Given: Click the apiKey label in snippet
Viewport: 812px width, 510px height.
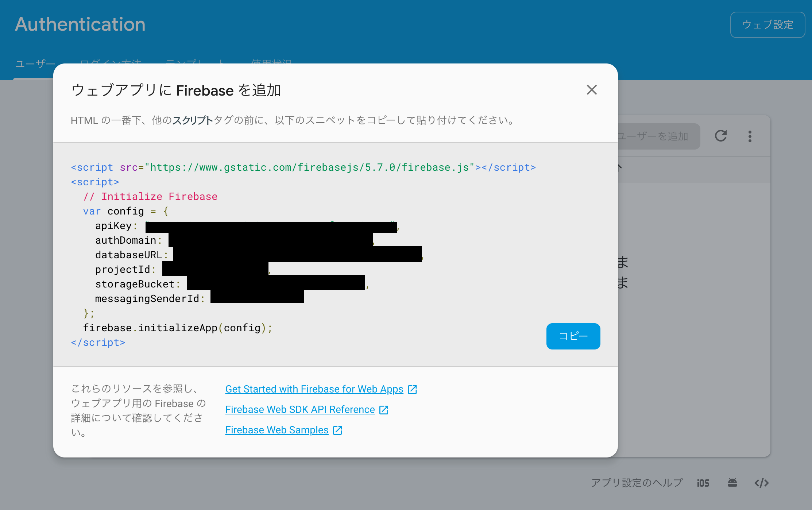Looking at the screenshot, I should (113, 226).
